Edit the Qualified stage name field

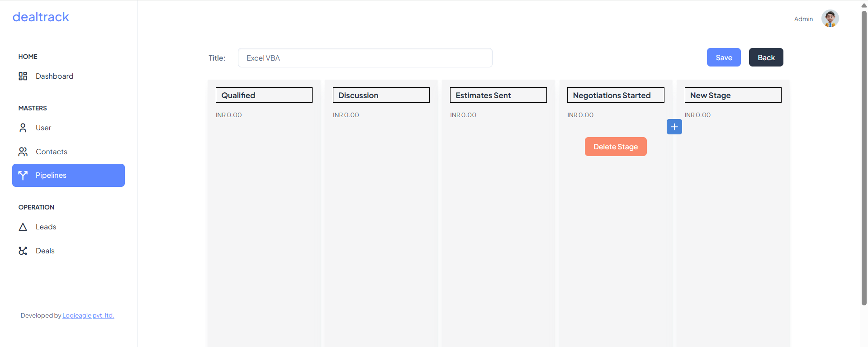coord(264,95)
